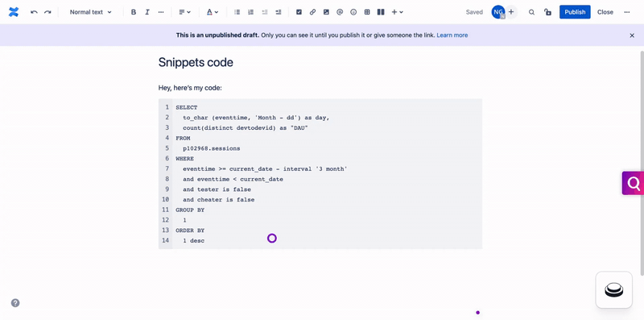
Task: Insert a mention with the @ icon
Action: point(340,12)
